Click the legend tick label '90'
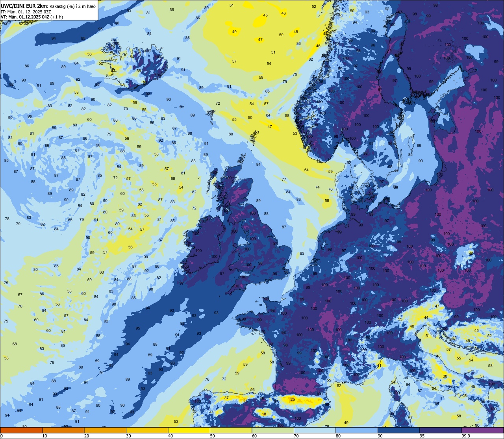The image size is (504, 439). click(x=380, y=436)
